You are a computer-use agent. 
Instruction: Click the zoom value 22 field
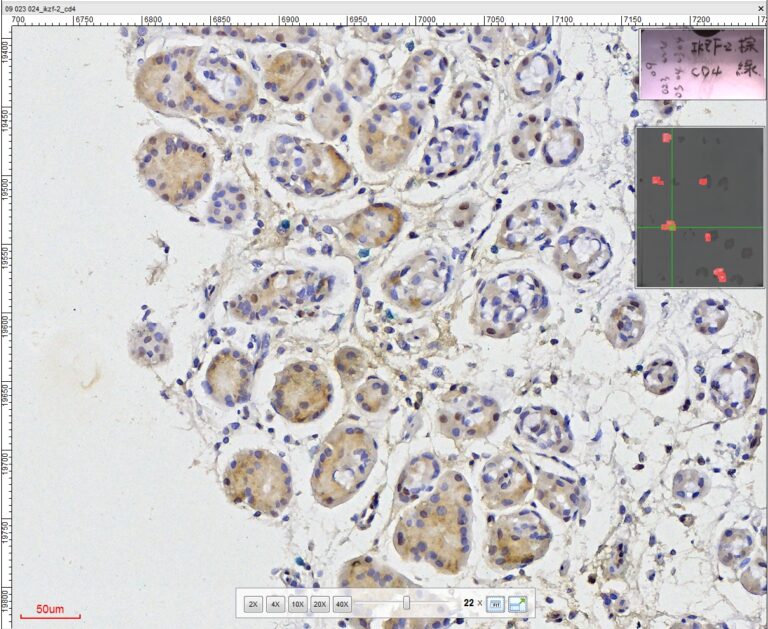[x=468, y=604]
